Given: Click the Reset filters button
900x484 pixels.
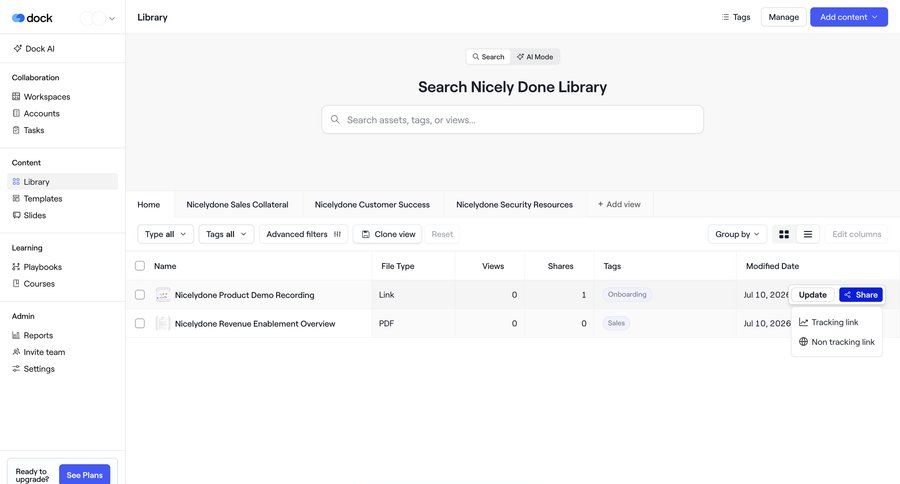Looking at the screenshot, I should 442,234.
